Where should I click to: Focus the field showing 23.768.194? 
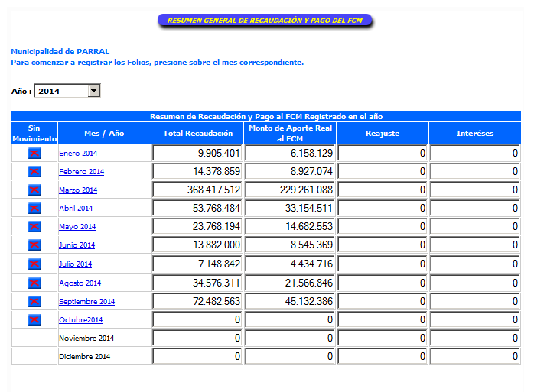tap(197, 227)
